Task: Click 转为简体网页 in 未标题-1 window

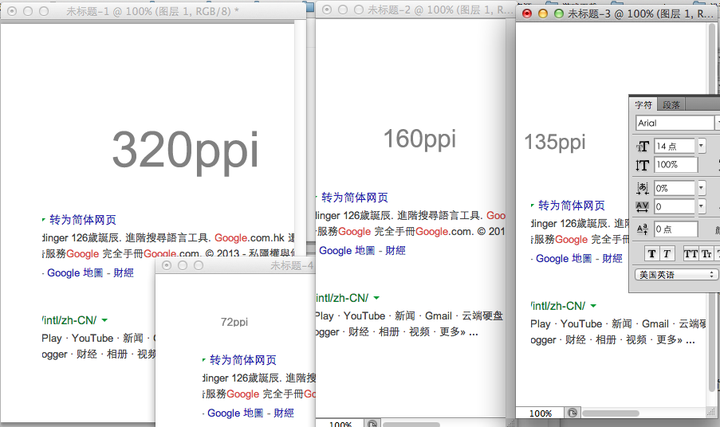Action: coord(83,220)
